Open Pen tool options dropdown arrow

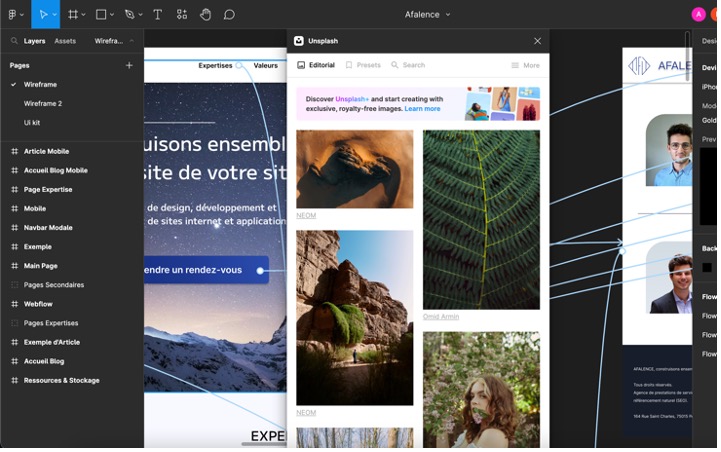pos(141,15)
